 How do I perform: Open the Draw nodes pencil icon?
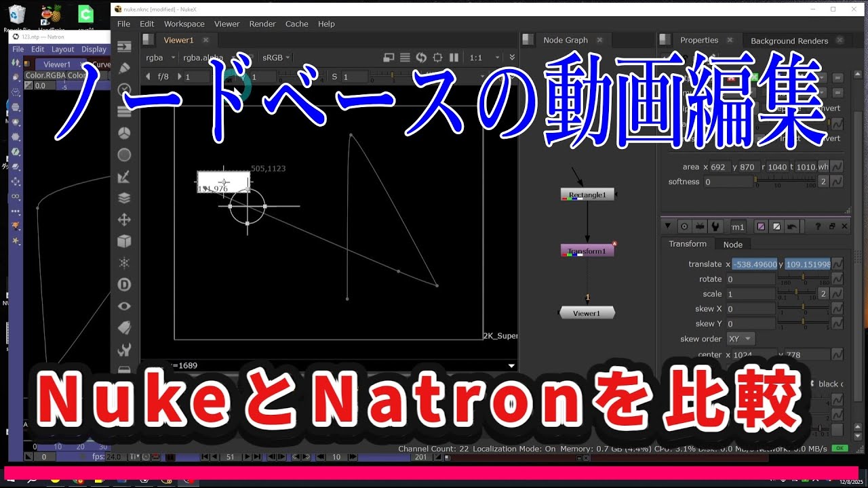pyautogui.click(x=124, y=68)
